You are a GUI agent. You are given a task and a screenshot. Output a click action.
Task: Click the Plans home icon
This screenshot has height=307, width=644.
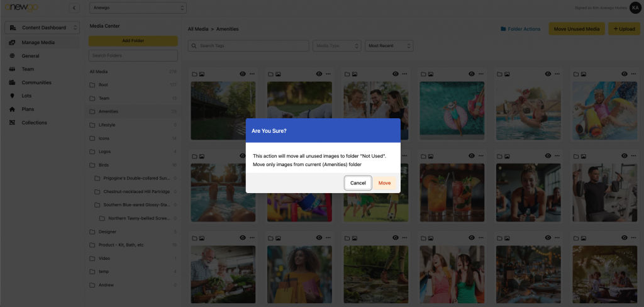[13, 109]
